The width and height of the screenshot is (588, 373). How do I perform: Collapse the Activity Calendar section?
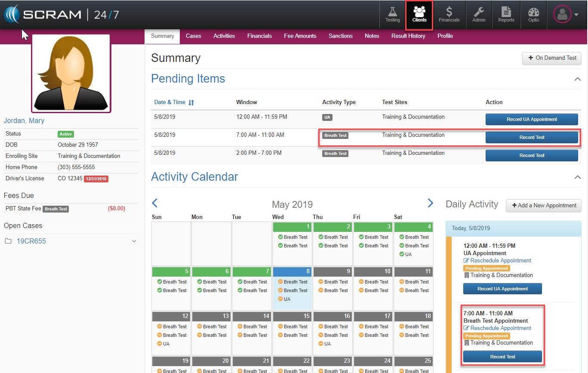tap(577, 177)
